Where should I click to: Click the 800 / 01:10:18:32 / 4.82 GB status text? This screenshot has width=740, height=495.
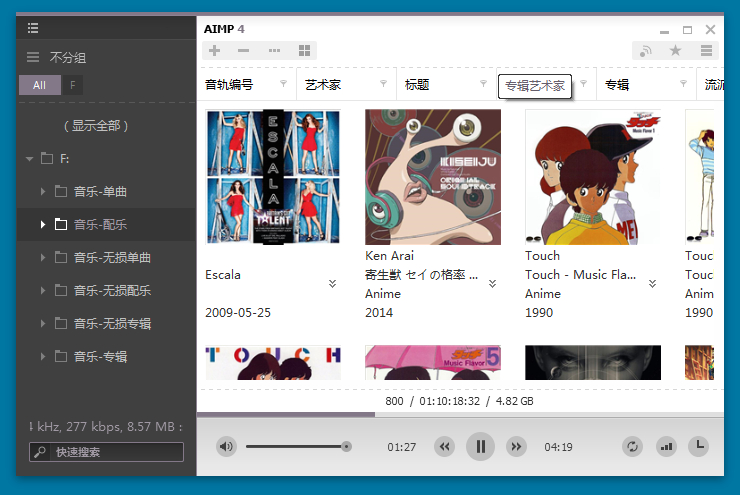point(459,401)
